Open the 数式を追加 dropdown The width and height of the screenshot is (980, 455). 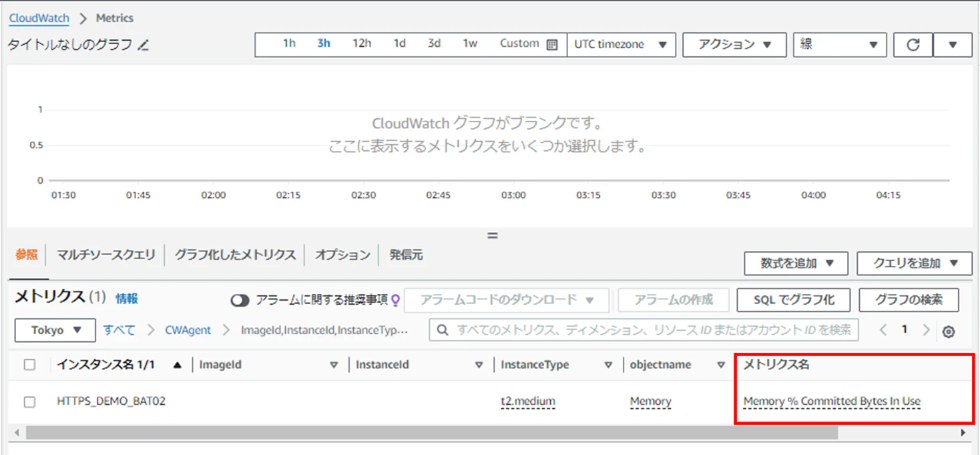coord(796,263)
